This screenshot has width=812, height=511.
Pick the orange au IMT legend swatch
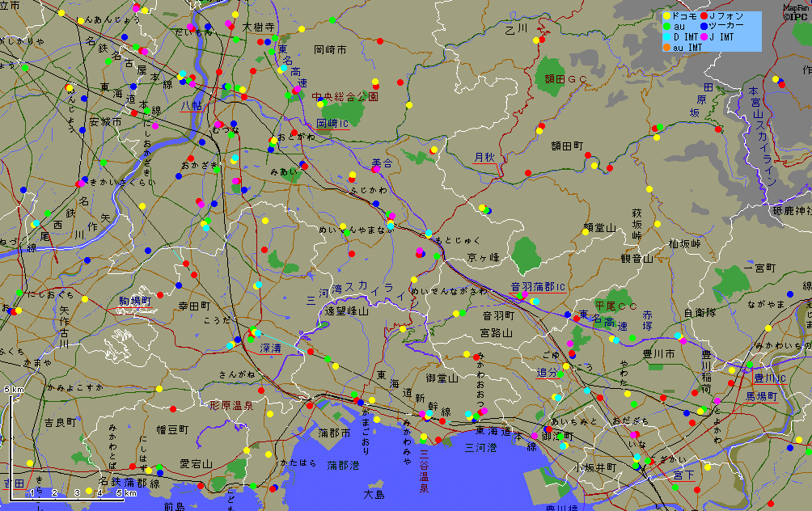point(666,48)
